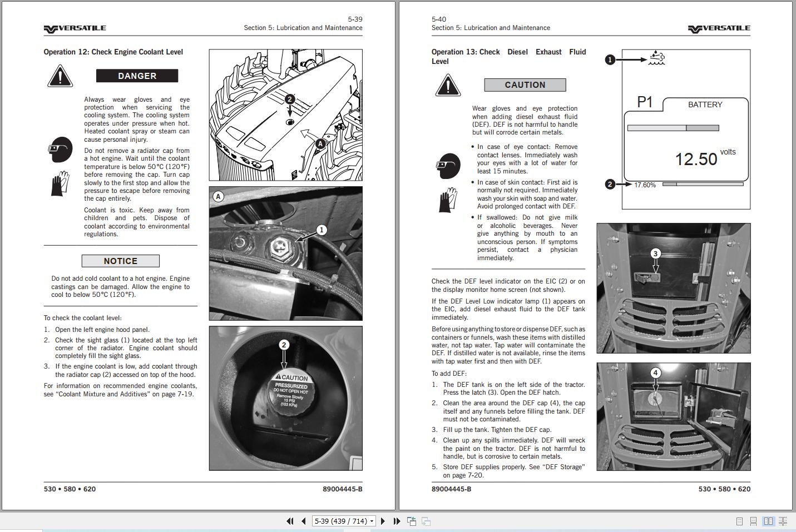Image resolution: width=796 pixels, height=532 pixels.
Task: Click the sight glass photo labeled A
Action: [286, 253]
